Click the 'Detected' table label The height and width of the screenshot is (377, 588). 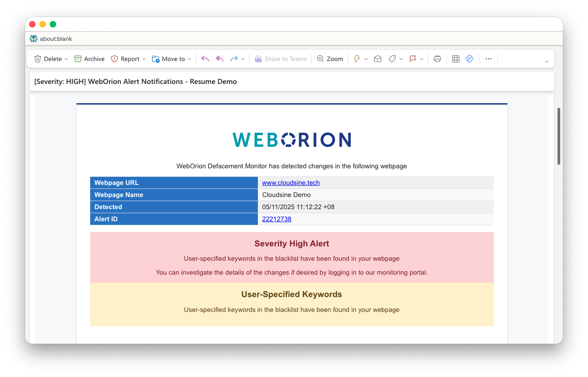click(108, 207)
